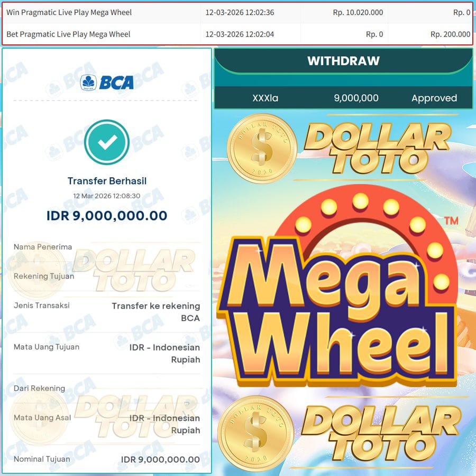Image resolution: width=476 pixels, height=476 pixels.
Task: Click the Nominal Tujuan amount row
Action: (107, 459)
